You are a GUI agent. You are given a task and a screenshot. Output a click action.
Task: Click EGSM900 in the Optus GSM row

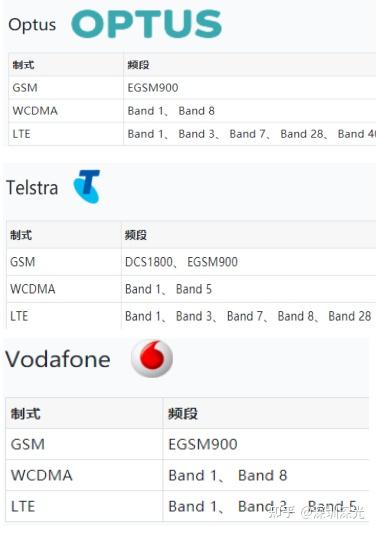pyautogui.click(x=153, y=88)
